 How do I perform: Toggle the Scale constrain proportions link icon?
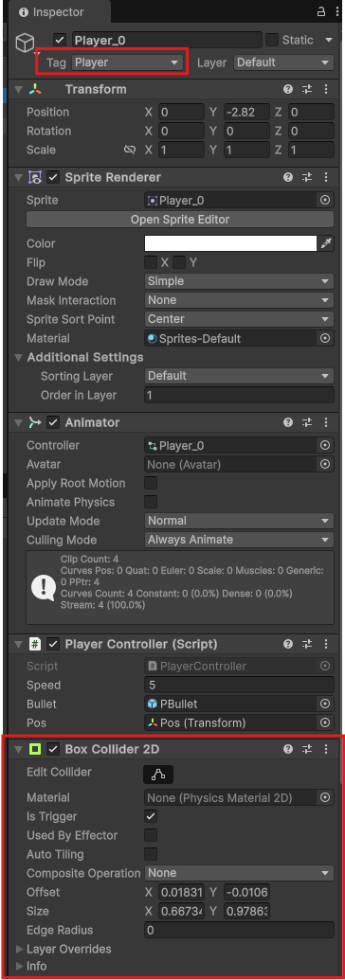[130, 150]
